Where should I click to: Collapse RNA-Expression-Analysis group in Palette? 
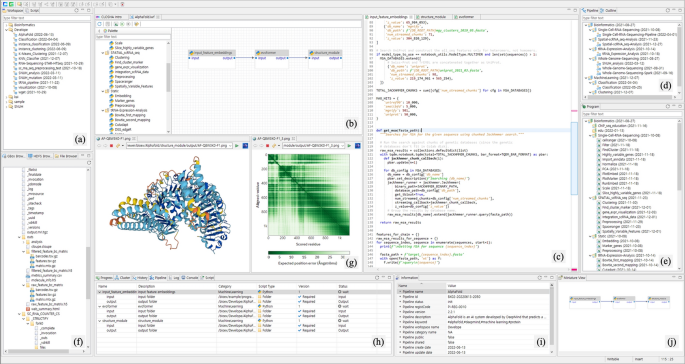103,111
